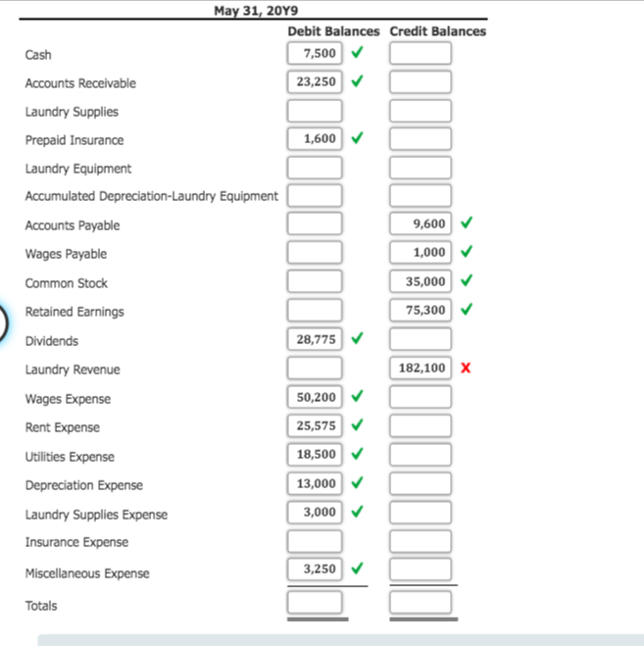Click empty Insurance Expense debit field
The image size is (644, 646).
[315, 541]
